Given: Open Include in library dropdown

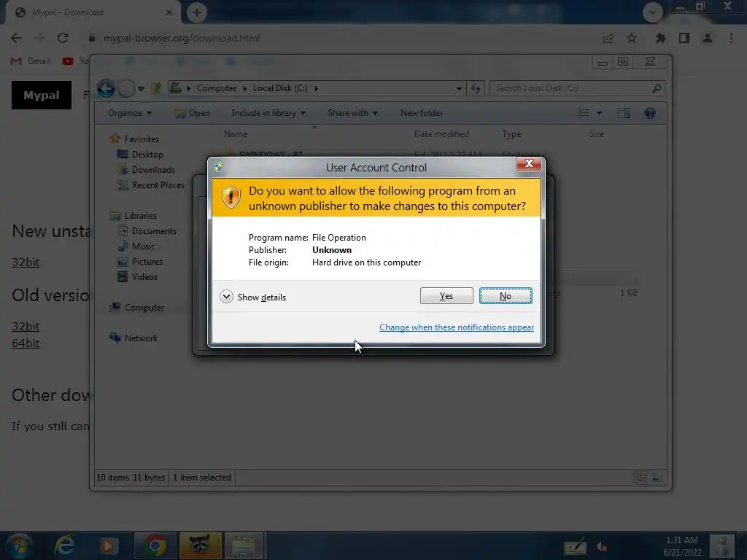Looking at the screenshot, I should (x=268, y=113).
